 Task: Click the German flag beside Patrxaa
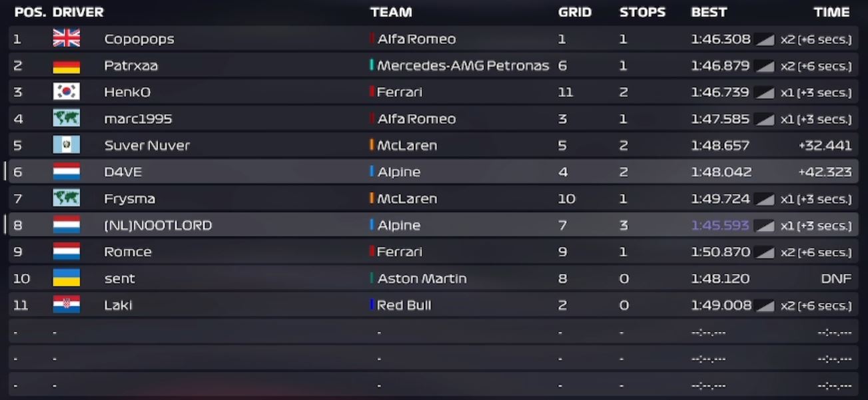(x=66, y=65)
